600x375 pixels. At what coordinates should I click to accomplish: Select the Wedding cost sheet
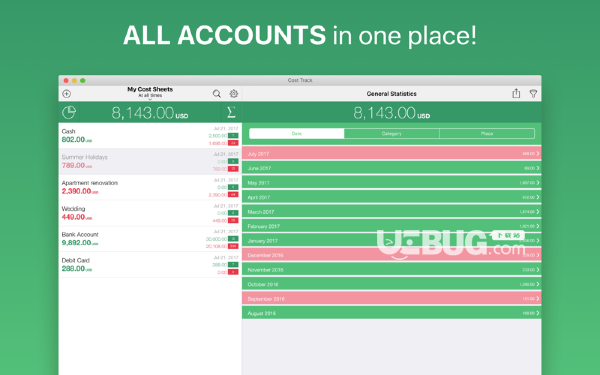click(x=150, y=213)
